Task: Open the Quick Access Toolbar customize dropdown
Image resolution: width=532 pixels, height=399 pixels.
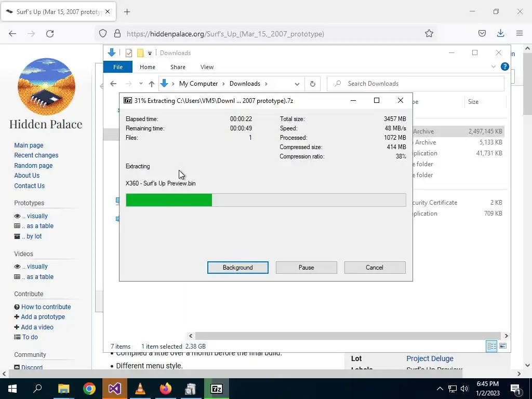Action: click(150, 54)
